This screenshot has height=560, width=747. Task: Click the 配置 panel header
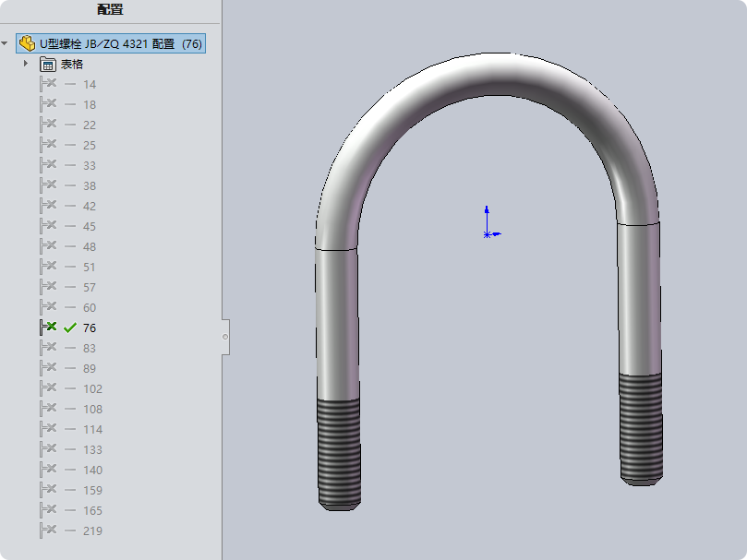tap(110, 9)
